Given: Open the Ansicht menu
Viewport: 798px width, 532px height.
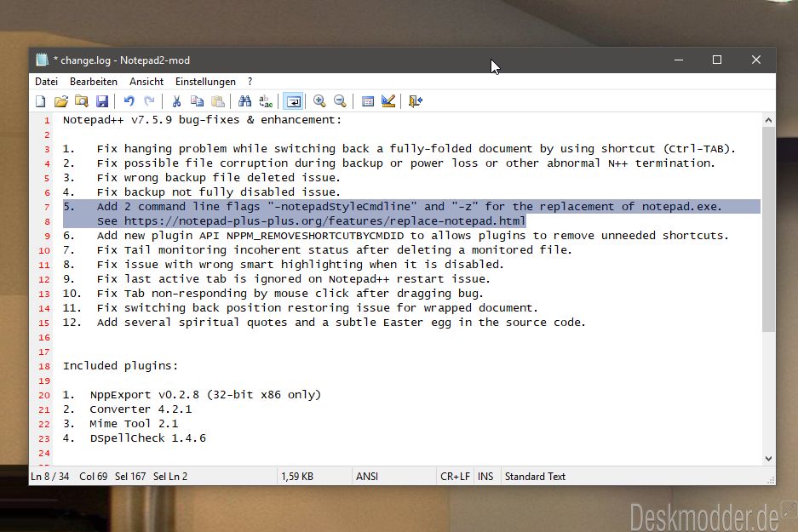Looking at the screenshot, I should 146,82.
